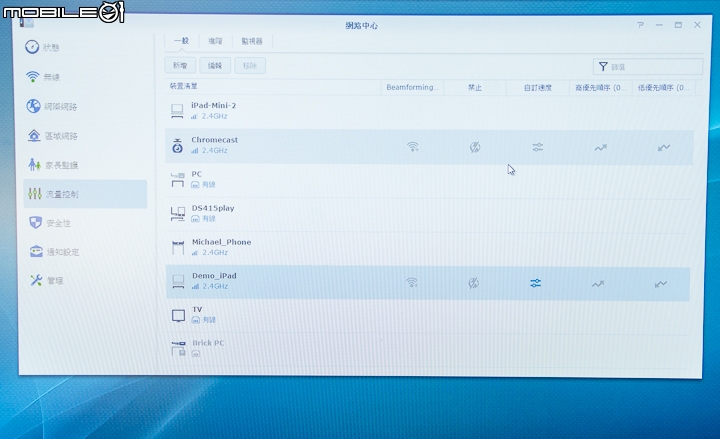This screenshot has height=439, width=720.
Task: Select 流量控制 traffic control in sidebar
Action: 85,194
